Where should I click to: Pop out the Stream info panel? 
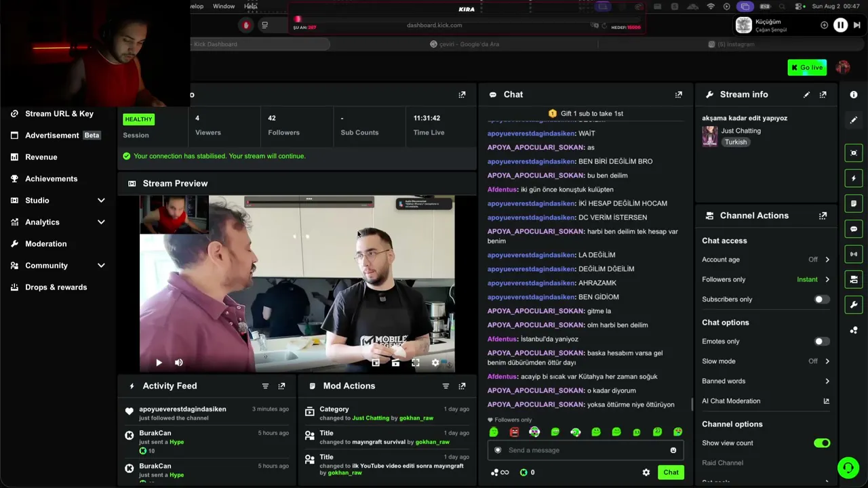pos(823,95)
